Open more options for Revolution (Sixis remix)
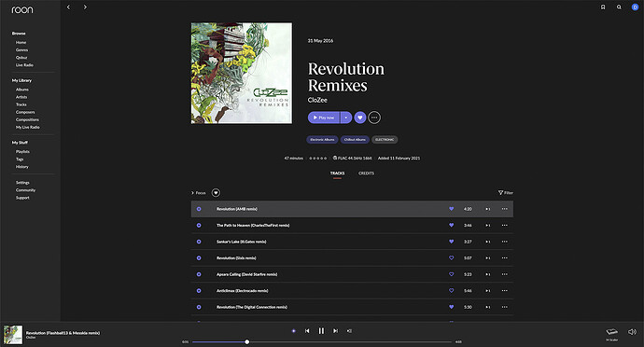The width and height of the screenshot is (644, 347). 504,257
